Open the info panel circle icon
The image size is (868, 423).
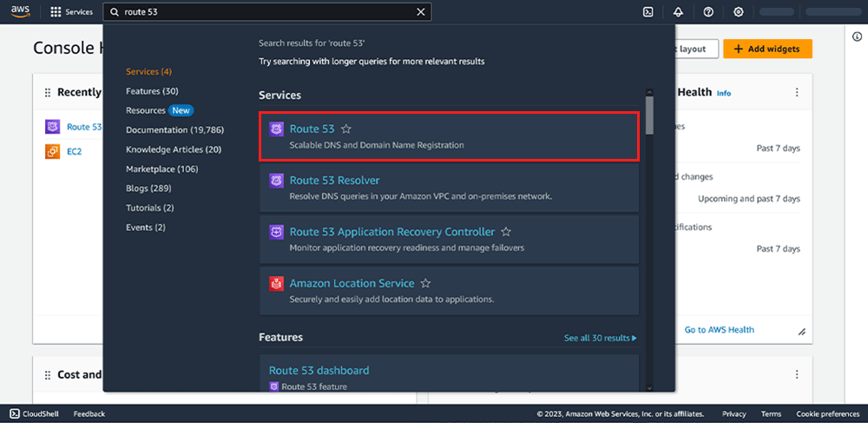[x=857, y=36]
